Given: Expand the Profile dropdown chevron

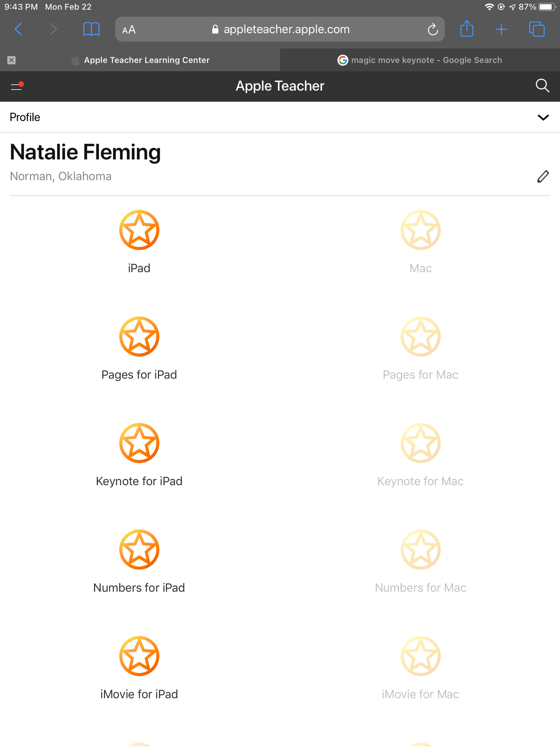Looking at the screenshot, I should click(x=543, y=117).
